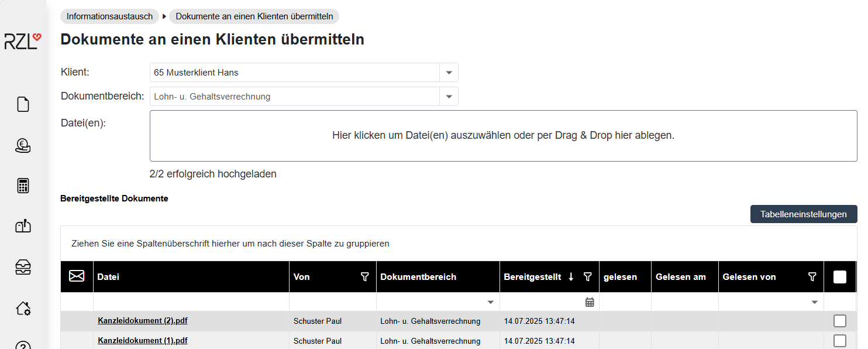Click 'Dokumente an einen Klienten übermitteln' breadcrumb
Screen dimensions: 868x349
(254, 16)
